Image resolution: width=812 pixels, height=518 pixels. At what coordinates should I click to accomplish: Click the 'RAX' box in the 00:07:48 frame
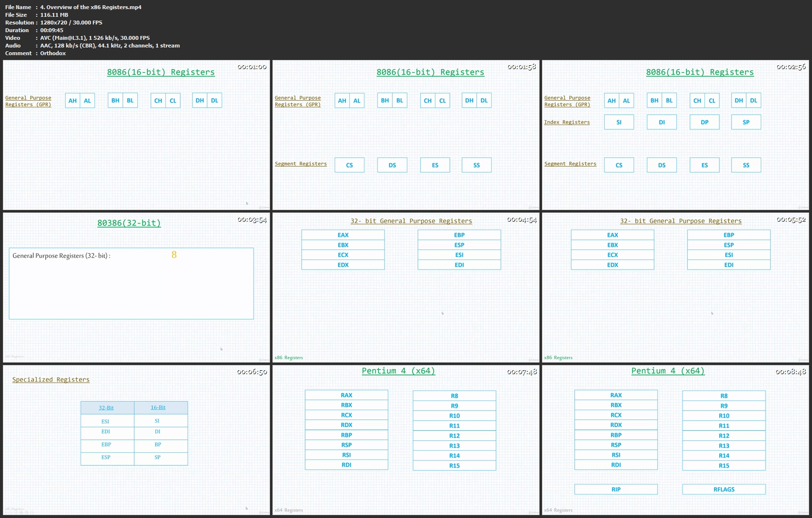[346, 395]
